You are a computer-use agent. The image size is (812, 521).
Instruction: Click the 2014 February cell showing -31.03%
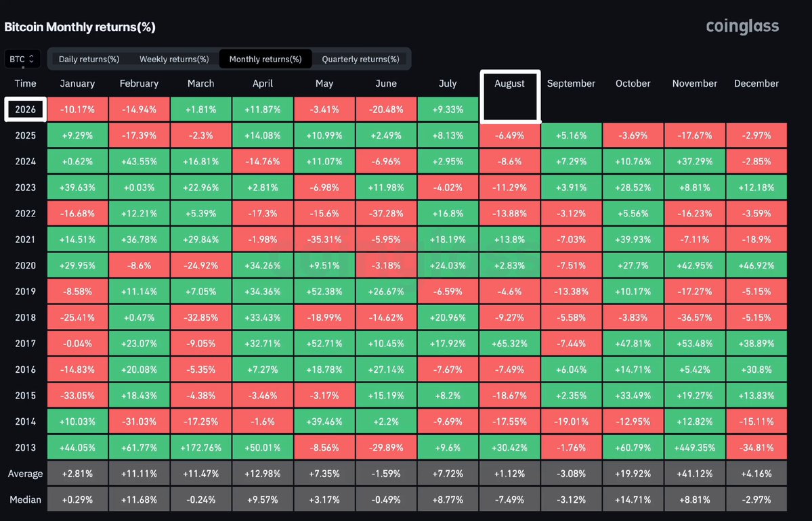click(x=139, y=422)
